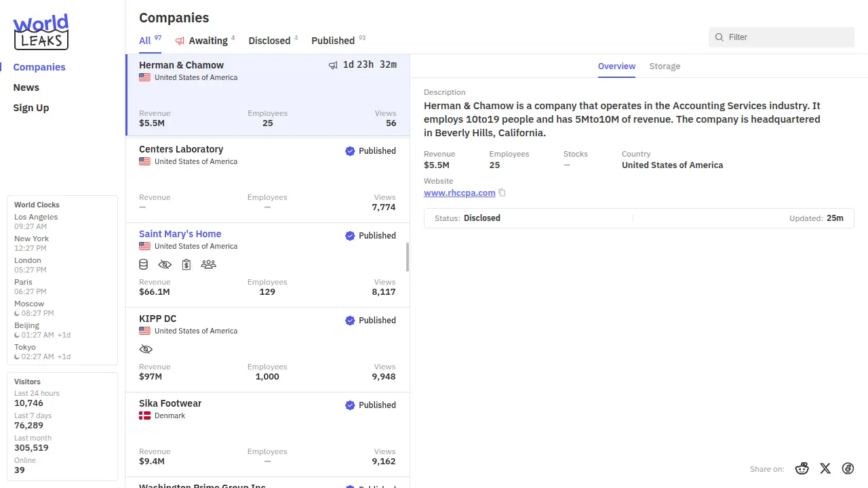
Task: Click the megaphone countdown icon on Herman & Chamow
Action: pyautogui.click(x=333, y=65)
